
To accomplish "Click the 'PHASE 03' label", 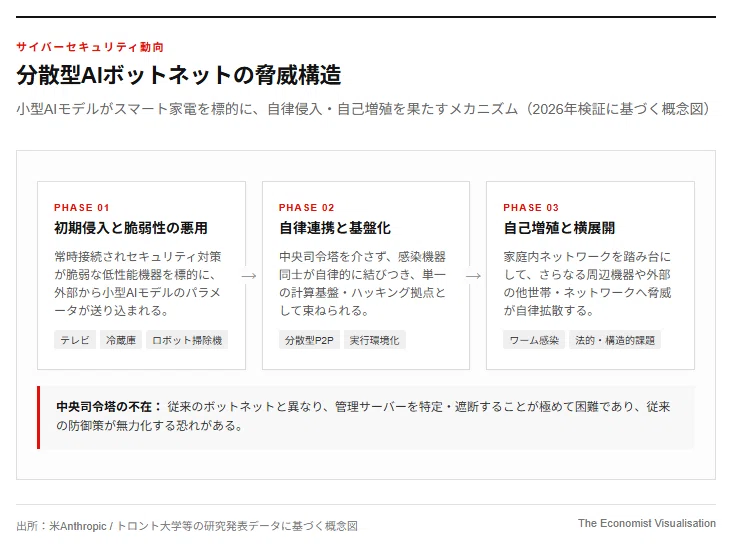I will [x=531, y=208].
